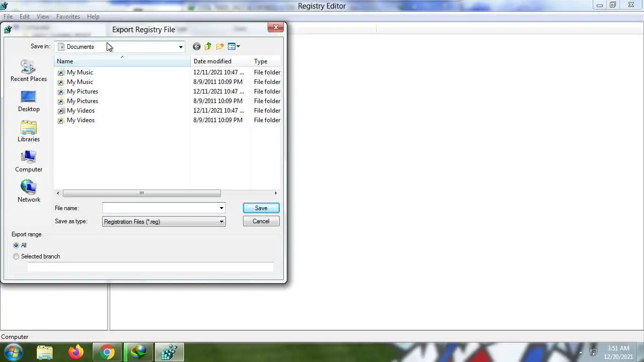This screenshot has height=362, width=644.
Task: Open Libraries from places bar
Action: pos(29,131)
